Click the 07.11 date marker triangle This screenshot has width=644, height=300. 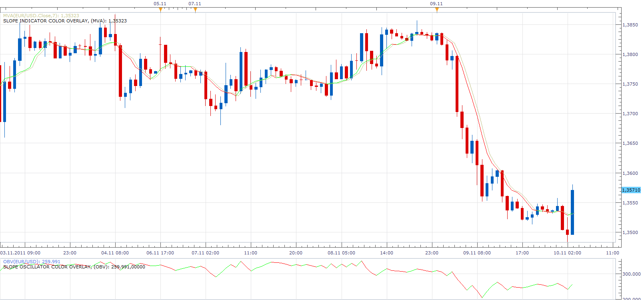click(x=195, y=10)
